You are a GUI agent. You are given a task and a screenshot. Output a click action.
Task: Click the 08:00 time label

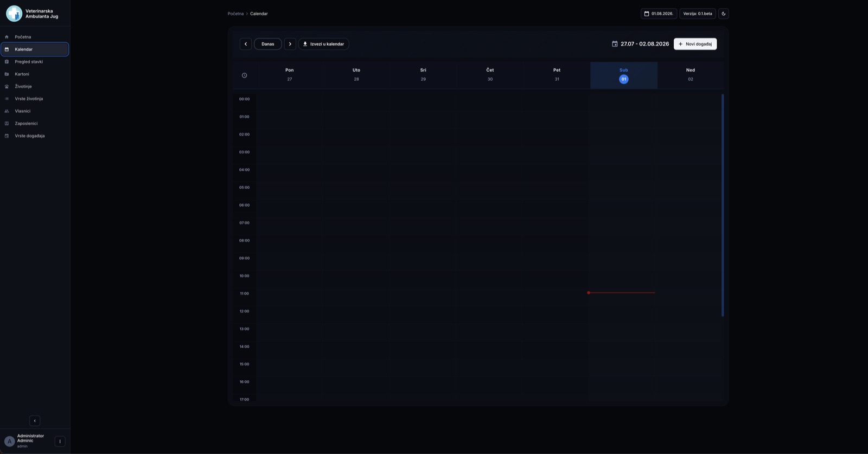coord(245,240)
